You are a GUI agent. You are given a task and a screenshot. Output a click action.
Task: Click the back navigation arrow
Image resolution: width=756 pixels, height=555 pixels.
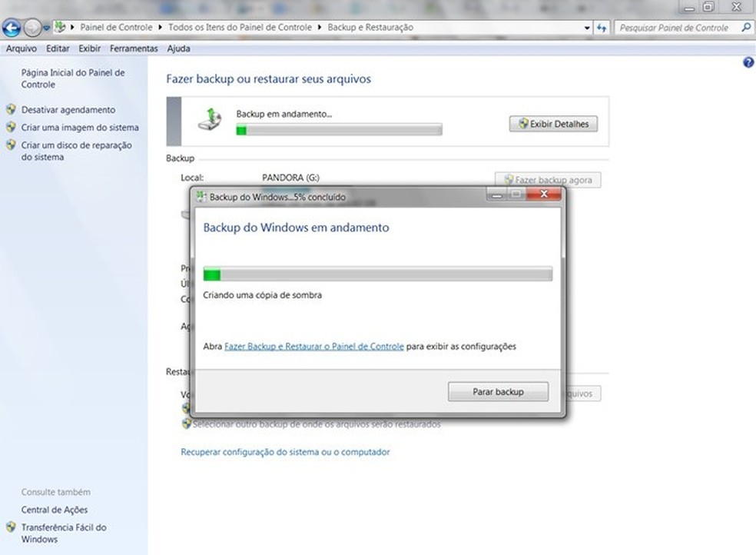tap(12, 28)
